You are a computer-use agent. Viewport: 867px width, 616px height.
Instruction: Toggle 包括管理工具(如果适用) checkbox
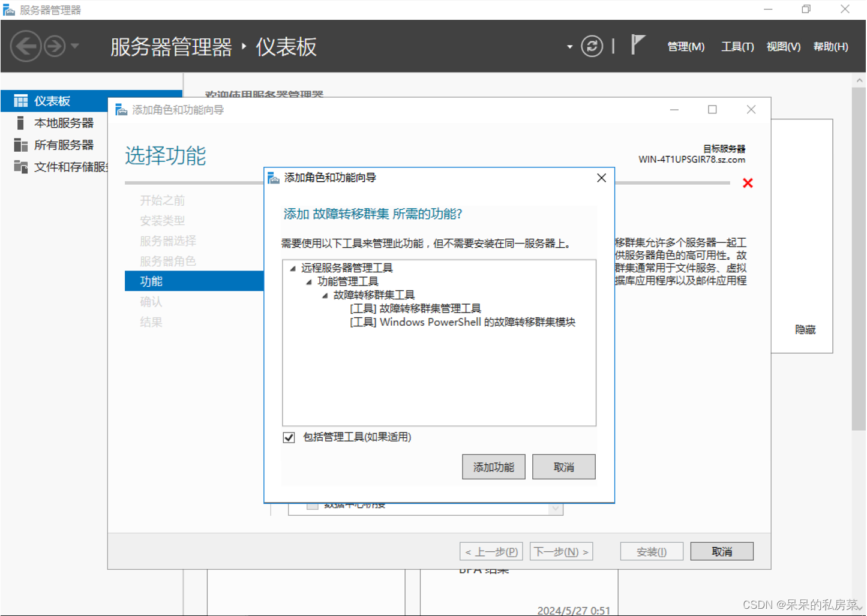coord(289,437)
